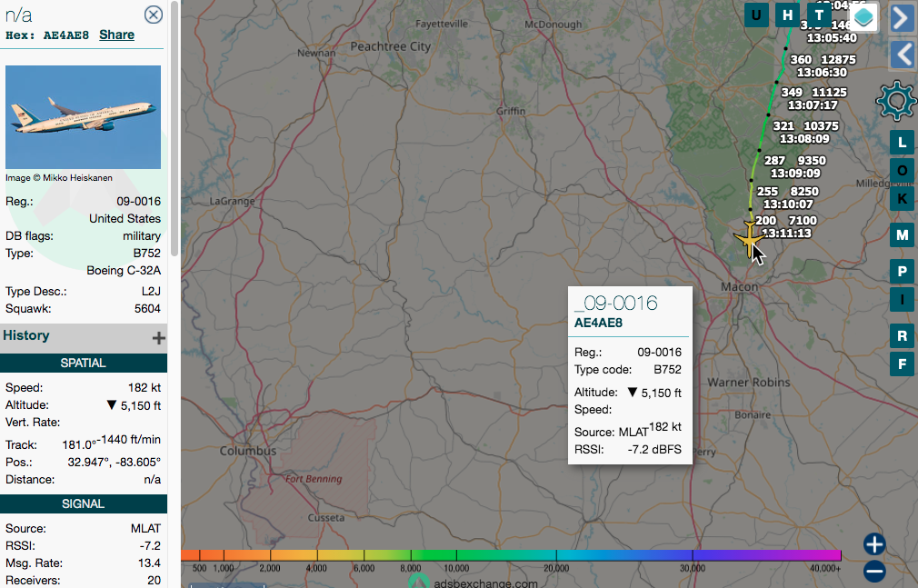Click the Image © Mikko Heiskanen credit
The height and width of the screenshot is (588, 918).
click(x=59, y=178)
